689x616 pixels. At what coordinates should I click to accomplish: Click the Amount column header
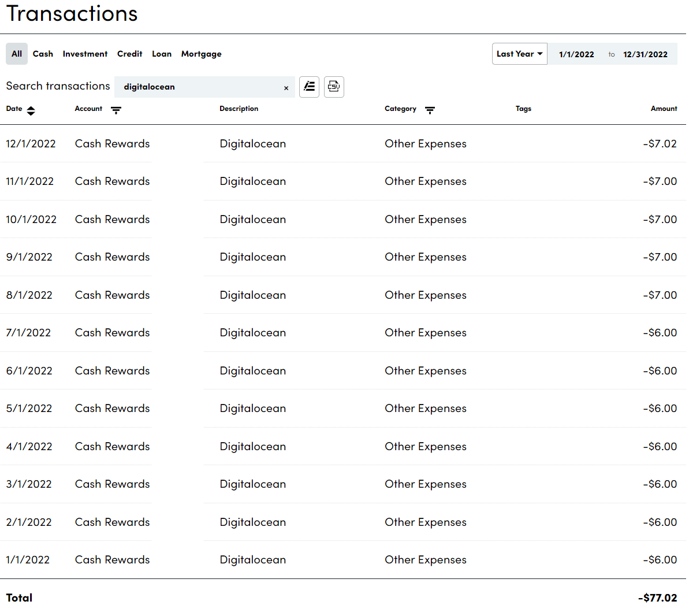point(664,109)
